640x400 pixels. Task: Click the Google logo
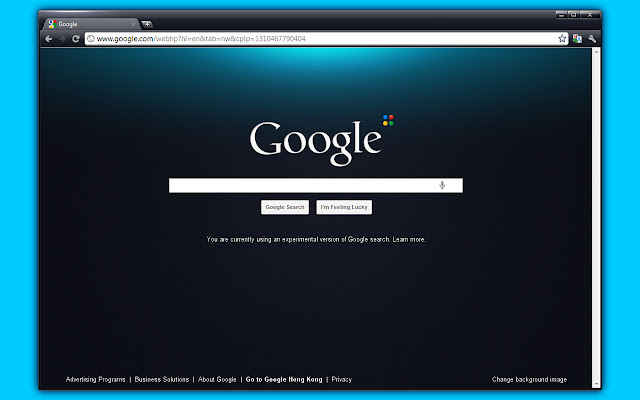pyautogui.click(x=322, y=141)
